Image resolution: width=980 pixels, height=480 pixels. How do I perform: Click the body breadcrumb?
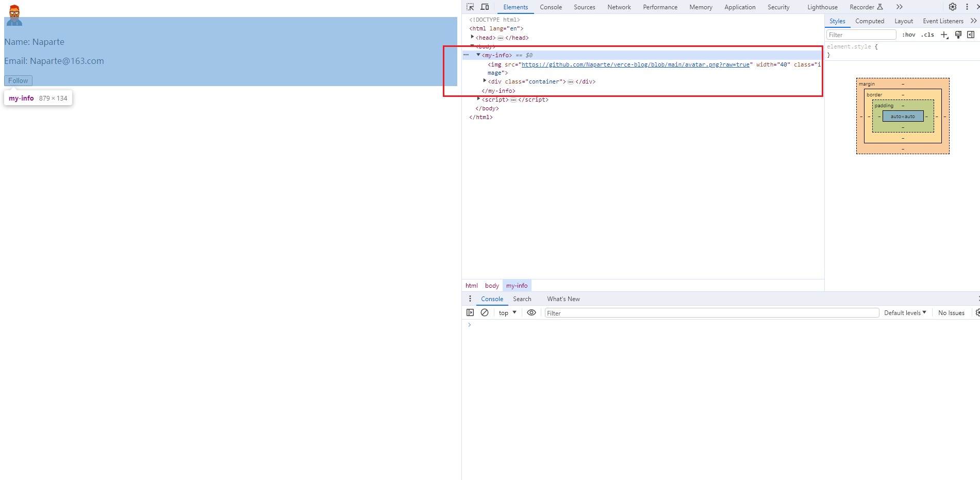point(492,286)
